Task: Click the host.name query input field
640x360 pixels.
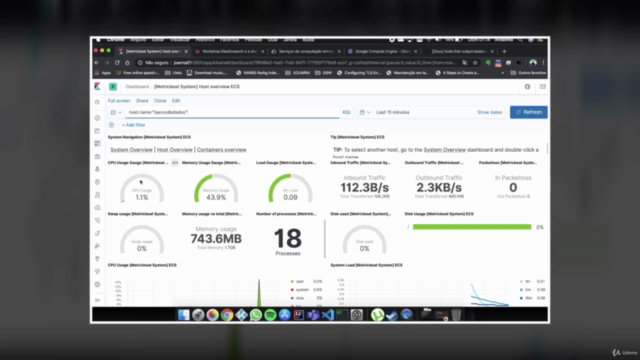Action: pos(232,112)
